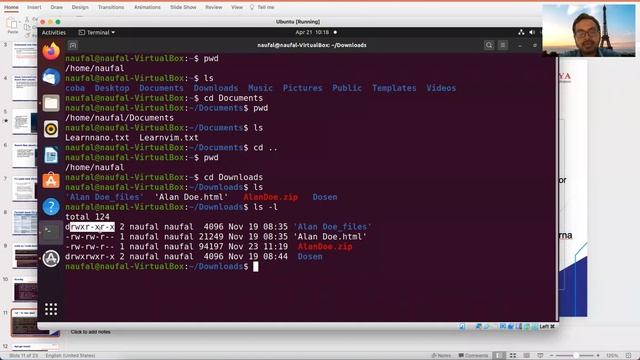Click 'Learnnano.txt' in terminal output
Image resolution: width=640 pixels, height=360 pixels.
tap(97, 138)
